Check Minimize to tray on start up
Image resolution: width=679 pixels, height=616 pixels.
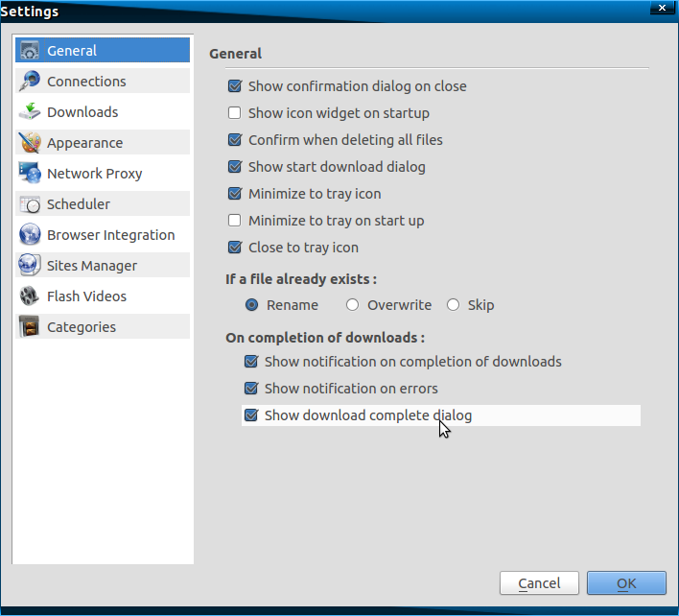(x=235, y=221)
